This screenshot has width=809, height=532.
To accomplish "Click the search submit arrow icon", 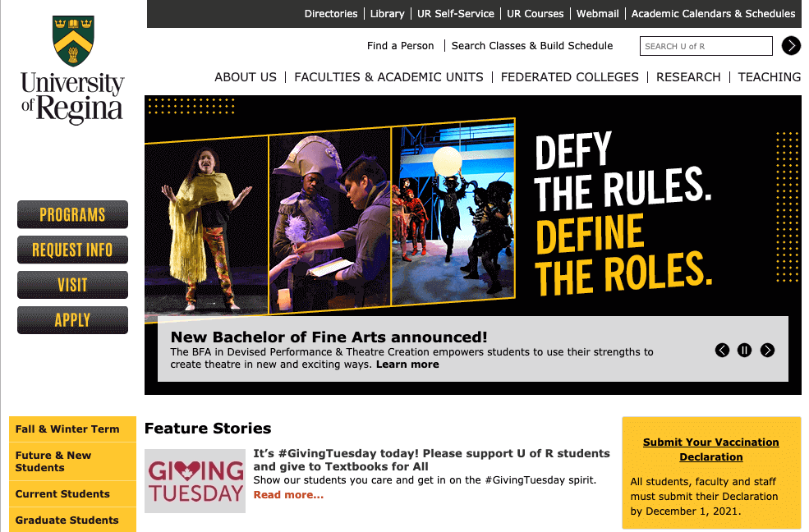I will [791, 46].
